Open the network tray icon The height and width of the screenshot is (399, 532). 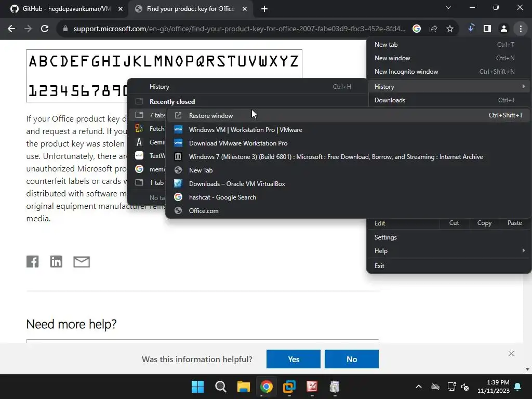tap(451, 387)
